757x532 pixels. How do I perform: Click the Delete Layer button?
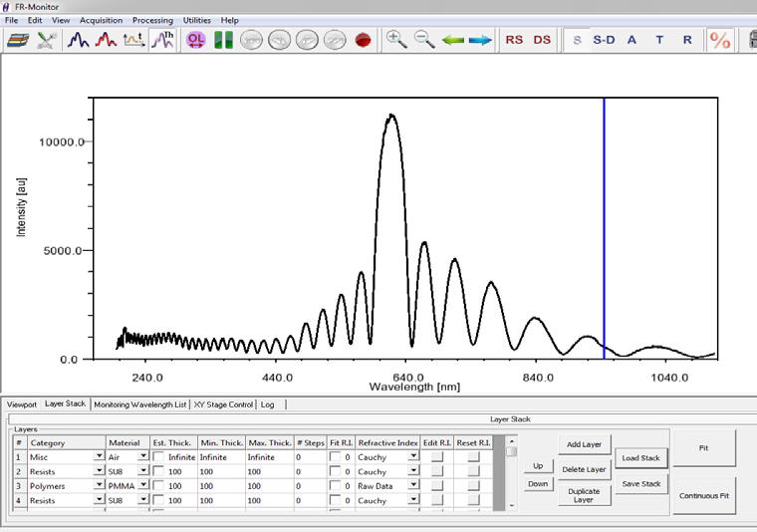[584, 469]
